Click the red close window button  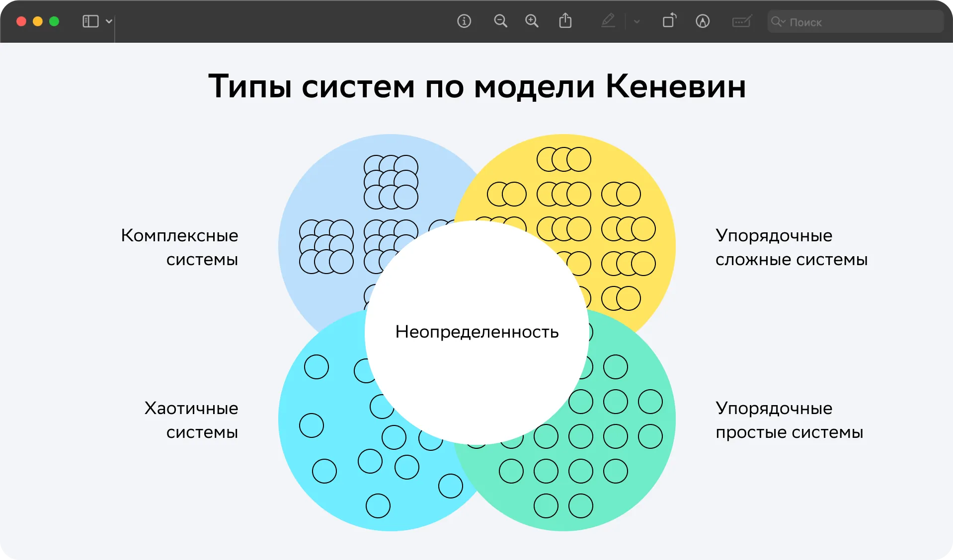click(x=21, y=21)
